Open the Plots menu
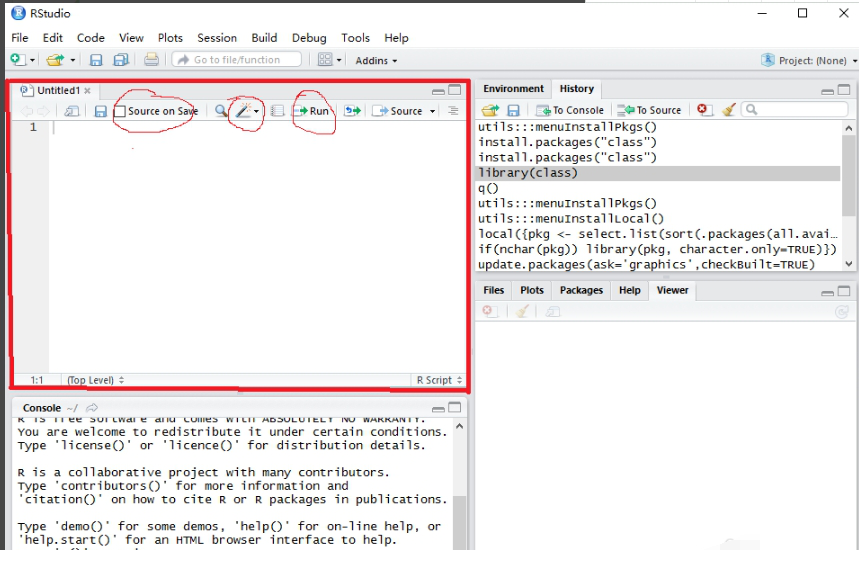 pyautogui.click(x=170, y=38)
